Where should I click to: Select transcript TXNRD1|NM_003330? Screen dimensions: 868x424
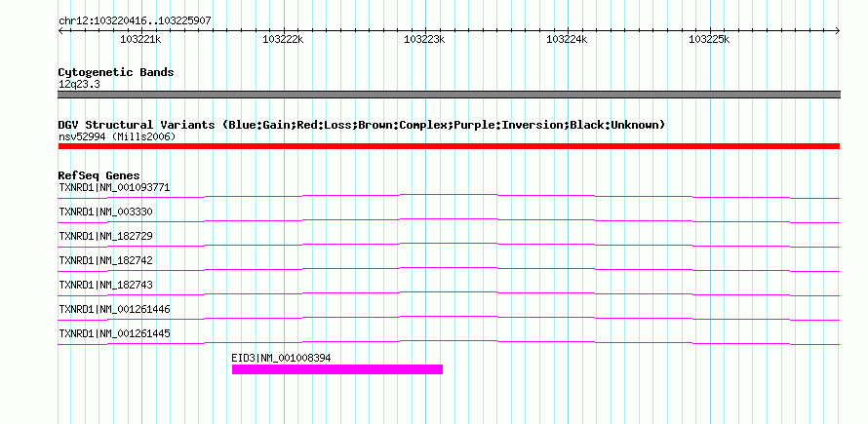click(105, 212)
